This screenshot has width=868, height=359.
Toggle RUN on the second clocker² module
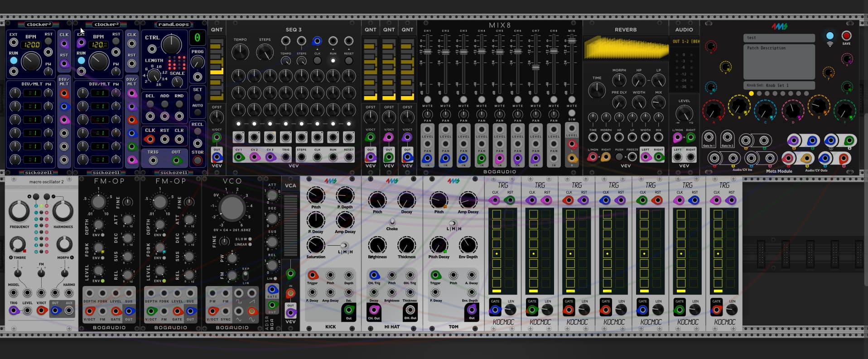tap(81, 60)
